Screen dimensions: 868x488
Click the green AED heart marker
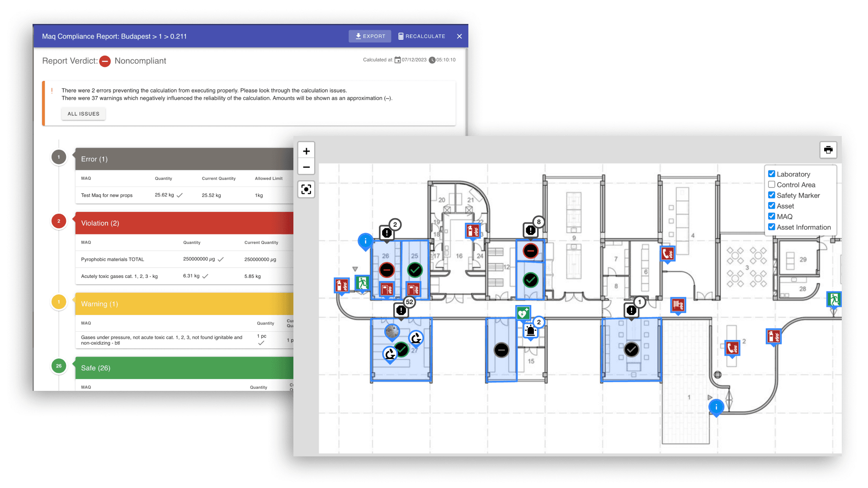click(523, 313)
